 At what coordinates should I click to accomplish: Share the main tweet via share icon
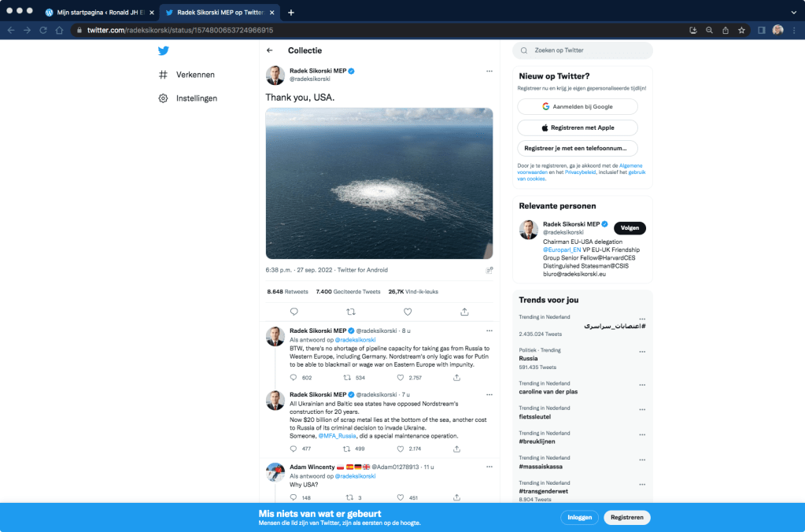pos(464,312)
